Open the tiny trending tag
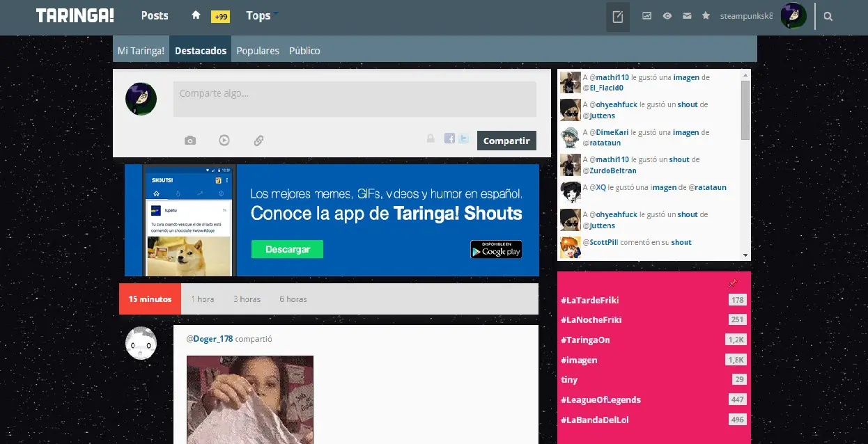868x444 pixels. coord(569,380)
